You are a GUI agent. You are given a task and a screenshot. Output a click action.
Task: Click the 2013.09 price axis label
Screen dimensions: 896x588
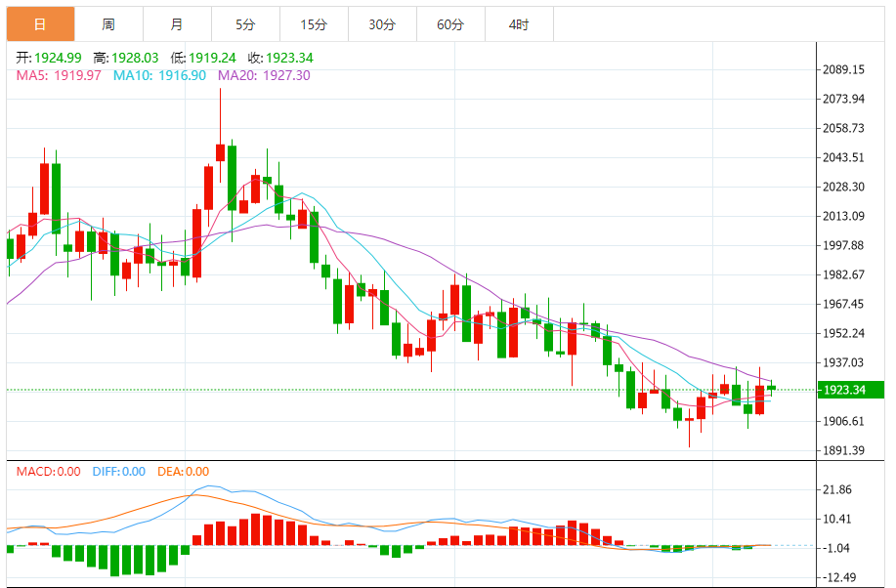coord(843,216)
